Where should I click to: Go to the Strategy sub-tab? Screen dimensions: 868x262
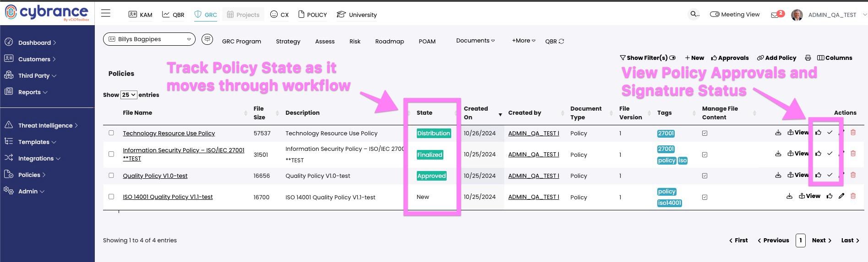click(x=288, y=41)
